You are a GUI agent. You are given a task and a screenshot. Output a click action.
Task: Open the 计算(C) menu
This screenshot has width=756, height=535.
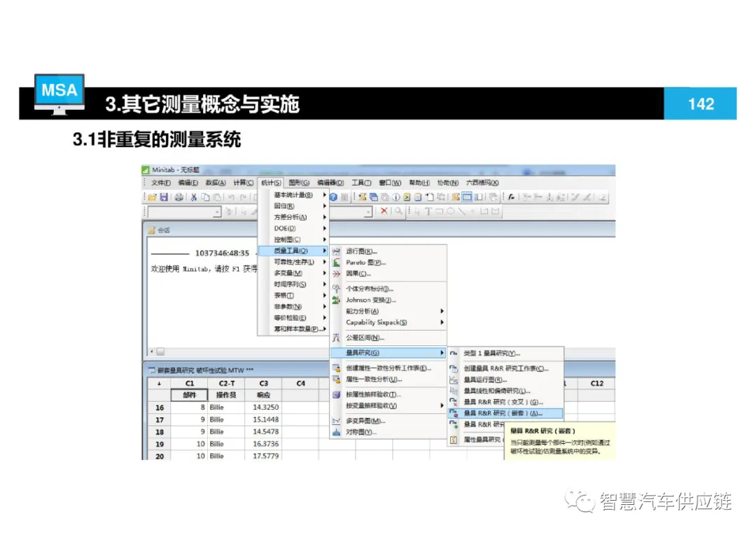(243, 183)
